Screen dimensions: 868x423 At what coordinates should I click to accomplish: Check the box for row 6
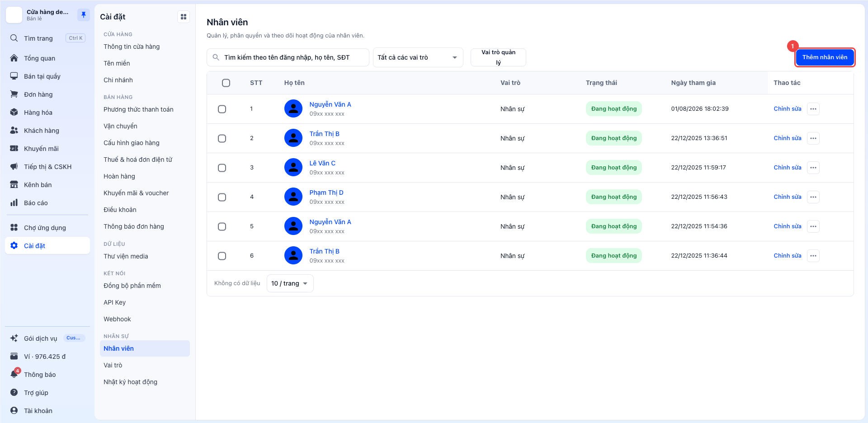222,256
